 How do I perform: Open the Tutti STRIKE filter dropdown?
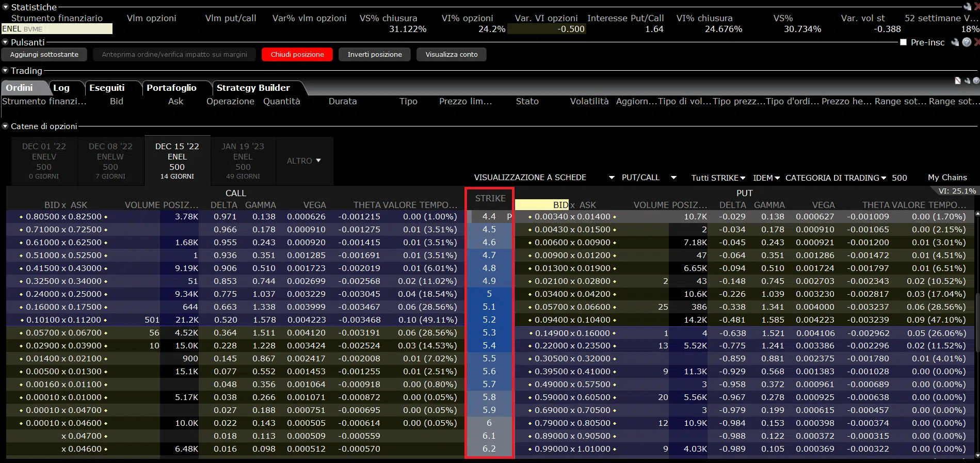tap(718, 178)
